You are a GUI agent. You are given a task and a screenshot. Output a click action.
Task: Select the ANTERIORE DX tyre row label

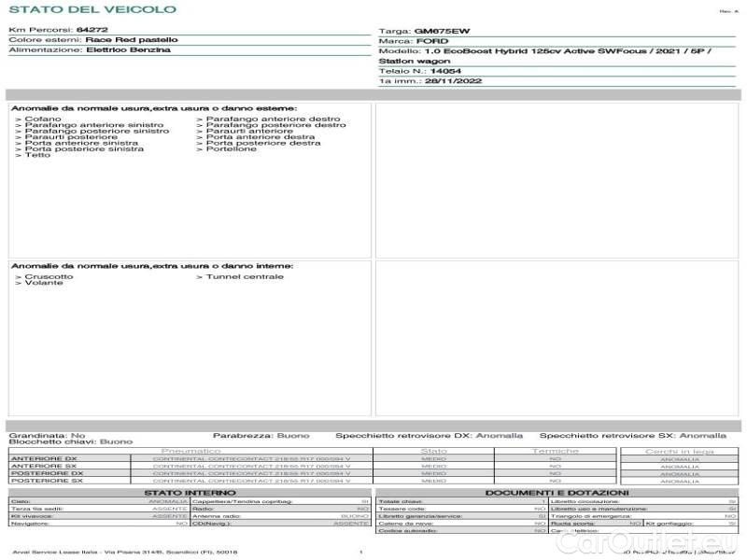pyautogui.click(x=44, y=458)
